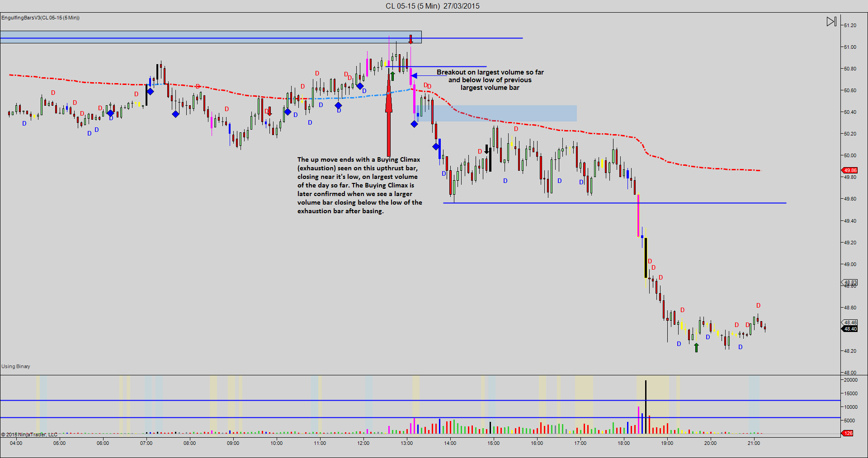Click the 20000 volume axis label
Screen dimensions: 868x458
851,380
